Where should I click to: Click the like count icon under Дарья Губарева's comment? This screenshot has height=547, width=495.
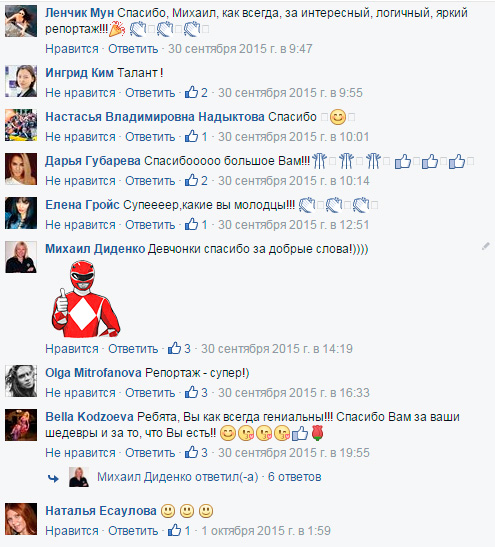196,180
